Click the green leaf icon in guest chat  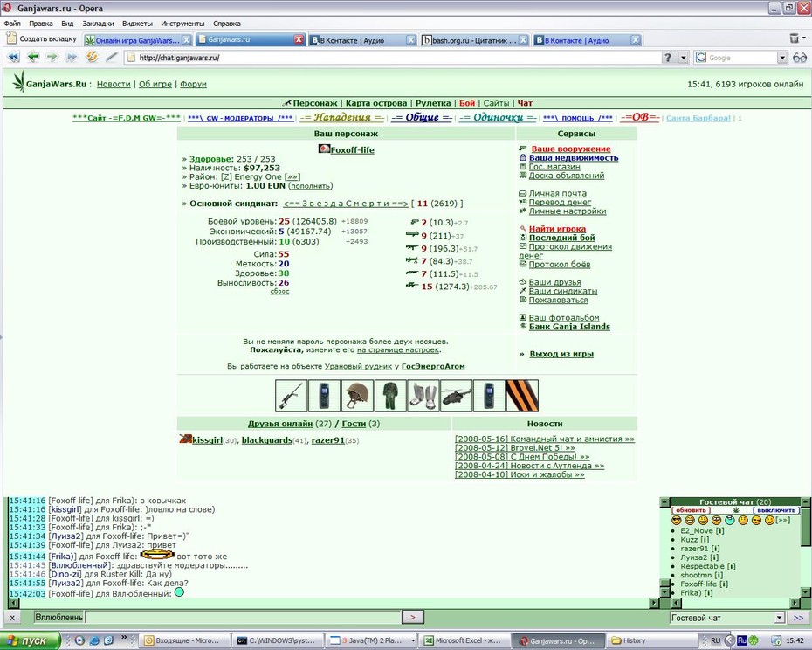pos(736,510)
